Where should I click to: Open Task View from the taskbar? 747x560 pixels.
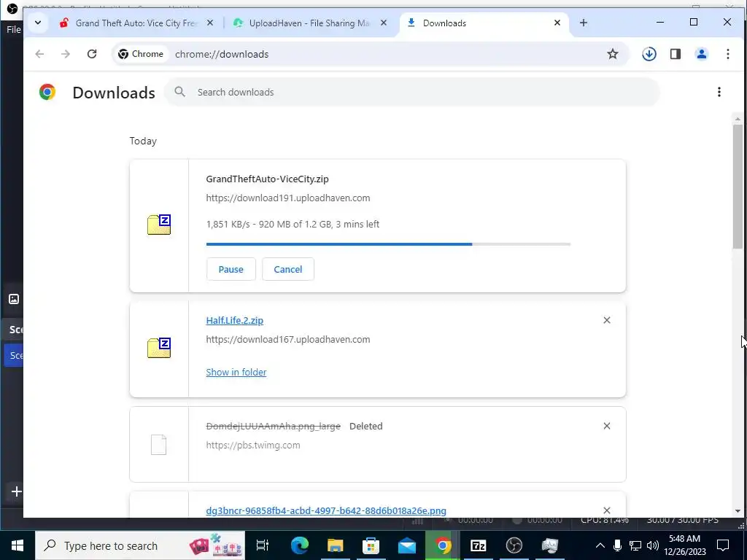(x=263, y=545)
